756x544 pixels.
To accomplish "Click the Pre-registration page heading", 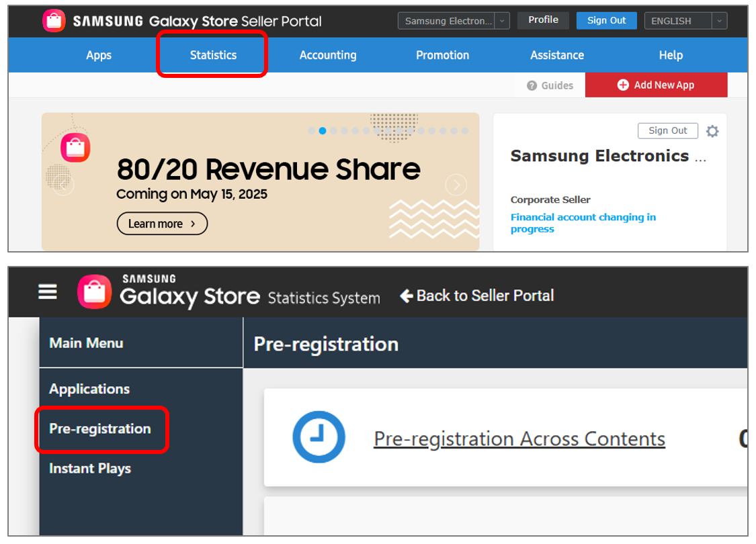I will (327, 345).
